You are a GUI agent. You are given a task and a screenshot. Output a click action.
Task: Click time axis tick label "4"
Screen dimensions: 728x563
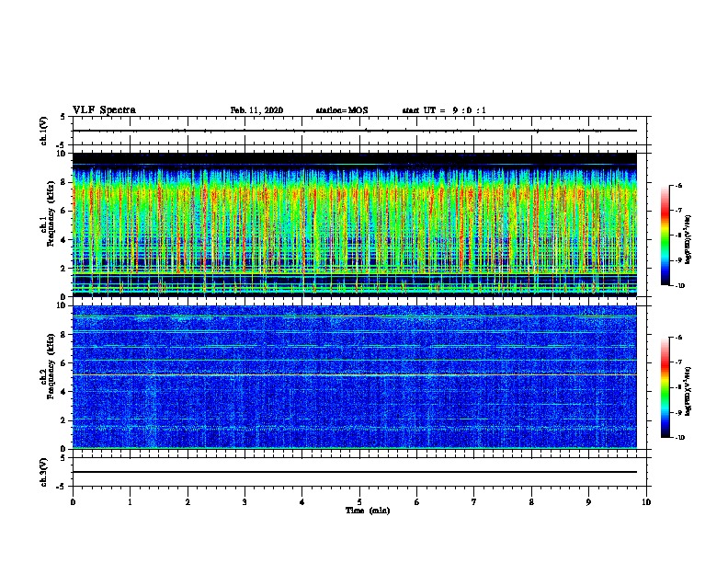click(302, 502)
